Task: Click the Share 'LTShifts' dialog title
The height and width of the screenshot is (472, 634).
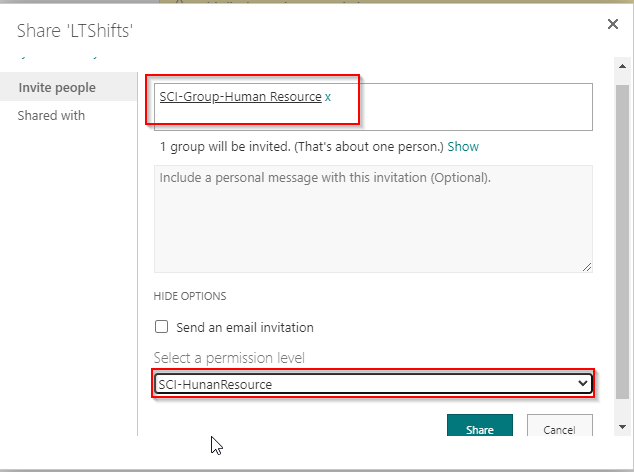Action: pyautogui.click(x=75, y=31)
